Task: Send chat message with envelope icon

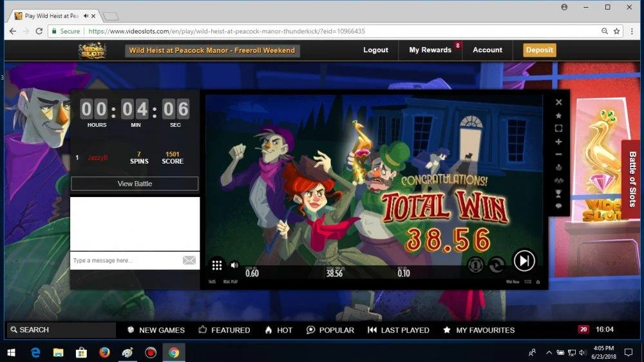Action: [189, 260]
